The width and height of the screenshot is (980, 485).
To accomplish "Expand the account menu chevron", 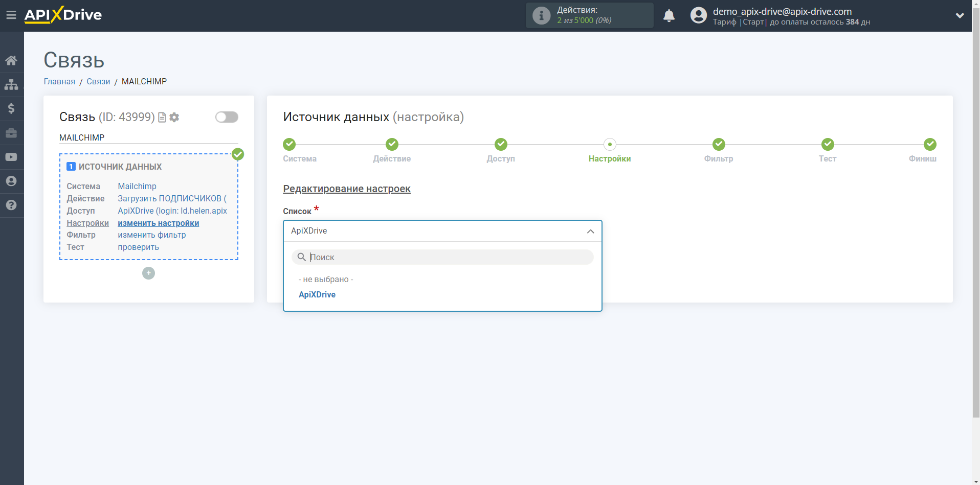I will click(x=960, y=15).
